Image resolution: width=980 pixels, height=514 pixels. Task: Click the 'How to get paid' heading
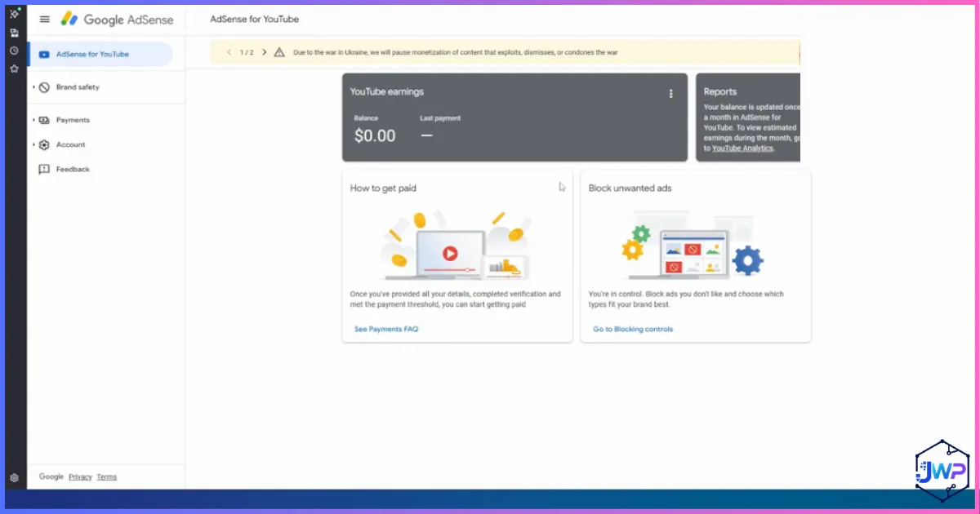point(383,188)
